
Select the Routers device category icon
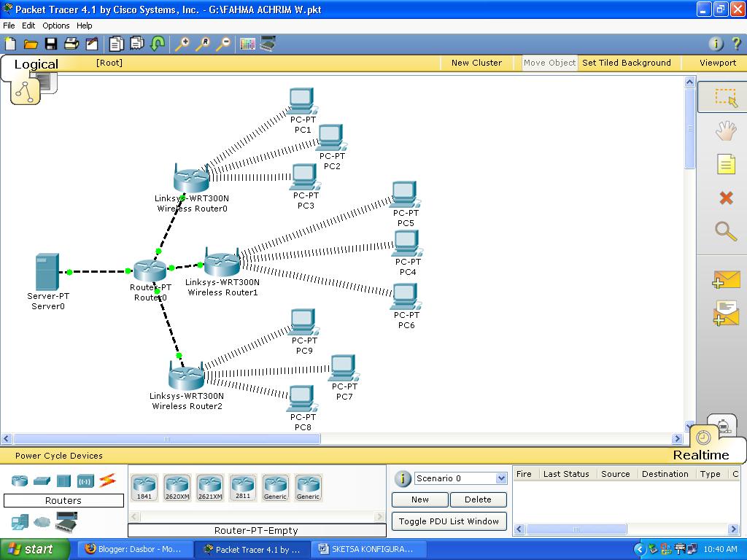[20, 481]
